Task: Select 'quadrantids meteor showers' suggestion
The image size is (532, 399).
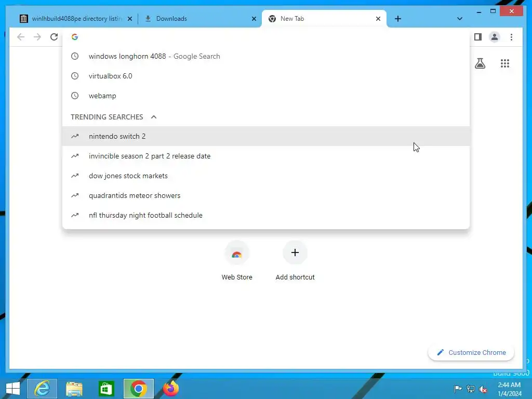Action: point(266,195)
